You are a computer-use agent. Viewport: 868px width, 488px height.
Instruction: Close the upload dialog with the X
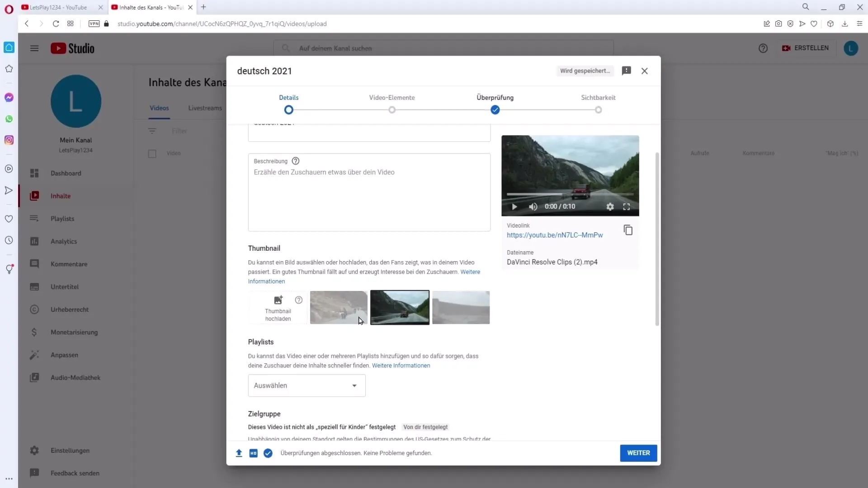pos(645,71)
